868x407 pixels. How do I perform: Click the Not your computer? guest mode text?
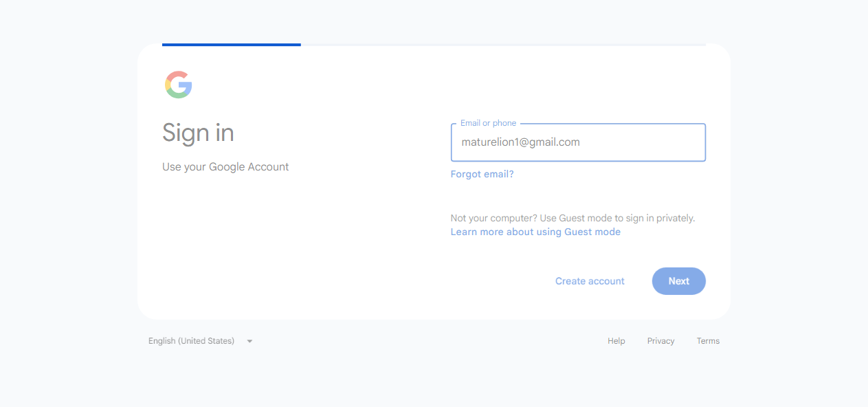(572, 218)
